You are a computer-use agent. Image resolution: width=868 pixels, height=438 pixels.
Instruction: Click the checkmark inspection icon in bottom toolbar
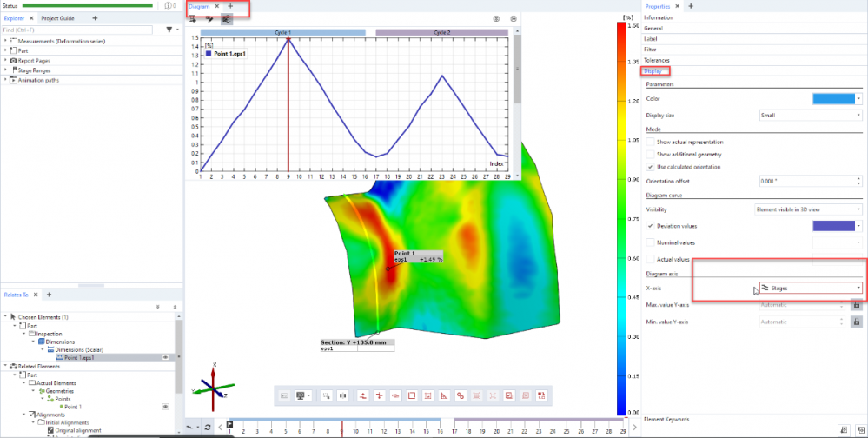[510, 395]
